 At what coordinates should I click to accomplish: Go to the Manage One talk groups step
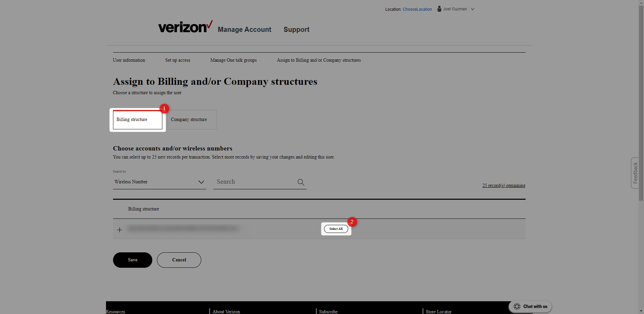(x=233, y=60)
